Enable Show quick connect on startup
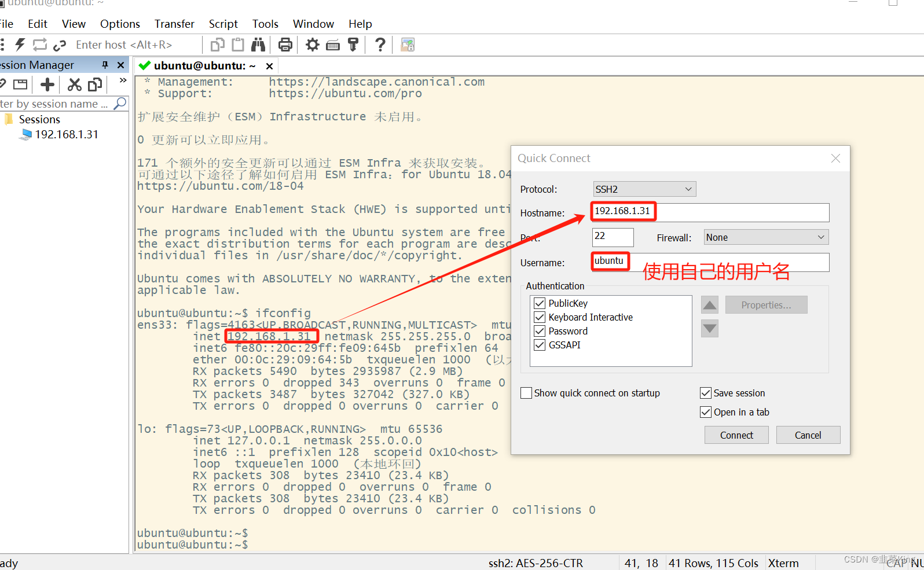 [x=526, y=393]
